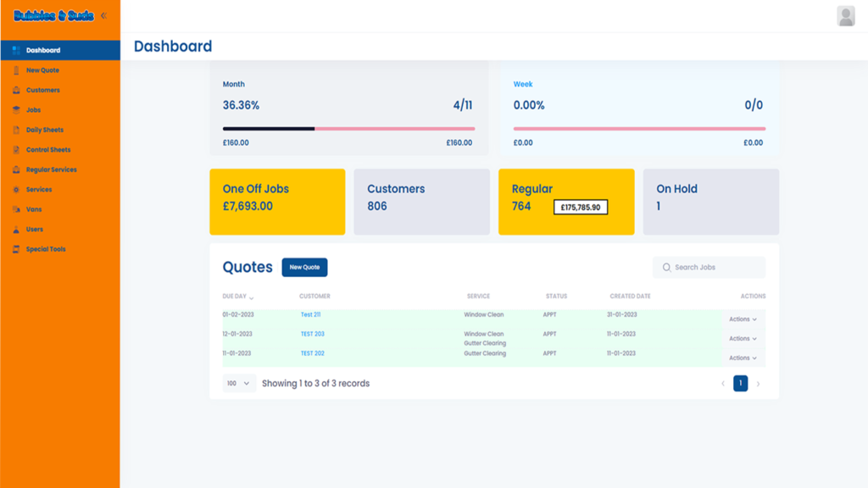The width and height of the screenshot is (868, 488).
Task: Open Actions dropdown for TEST 202
Action: [x=743, y=358]
